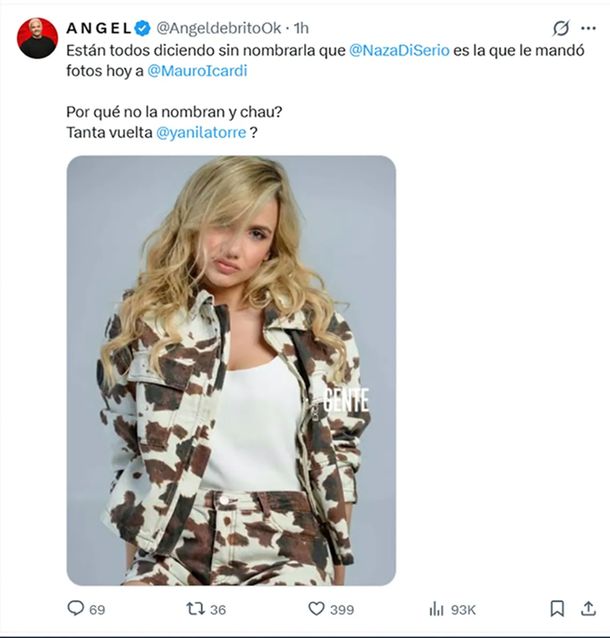Click the 399 likes number
Screen dimensions: 610x638
[x=343, y=609]
